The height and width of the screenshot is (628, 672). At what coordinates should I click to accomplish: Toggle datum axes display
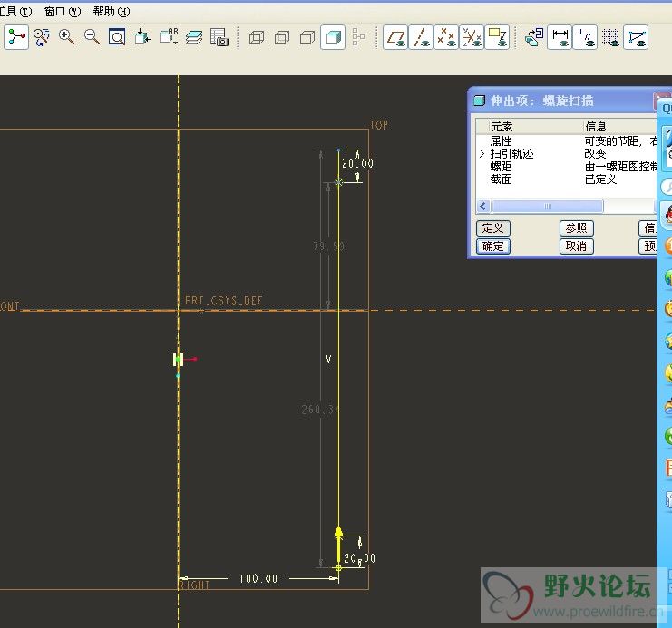(421, 37)
